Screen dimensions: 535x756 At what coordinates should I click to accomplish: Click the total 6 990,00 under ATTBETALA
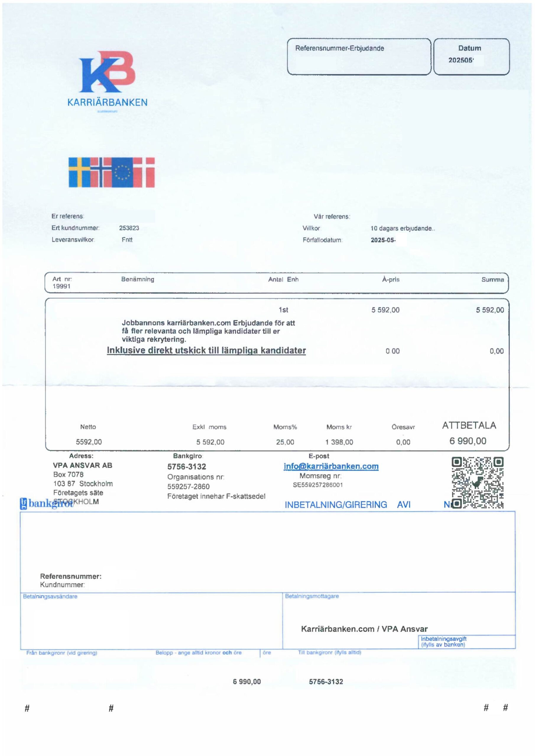(468, 441)
